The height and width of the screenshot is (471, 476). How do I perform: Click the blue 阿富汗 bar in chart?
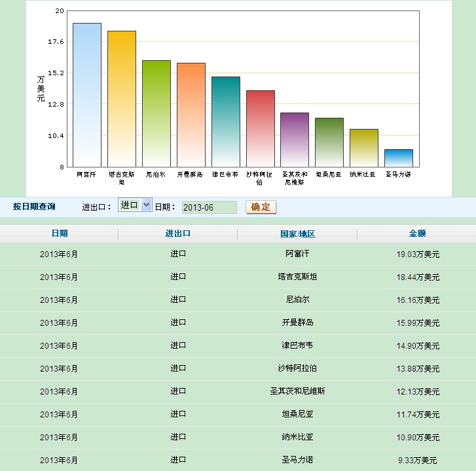(87, 95)
